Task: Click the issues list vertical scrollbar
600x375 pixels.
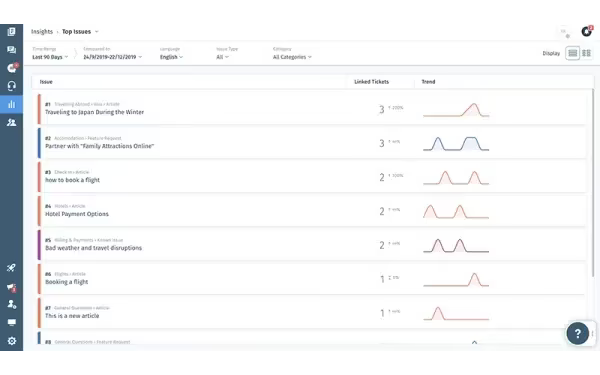Action: [593, 182]
